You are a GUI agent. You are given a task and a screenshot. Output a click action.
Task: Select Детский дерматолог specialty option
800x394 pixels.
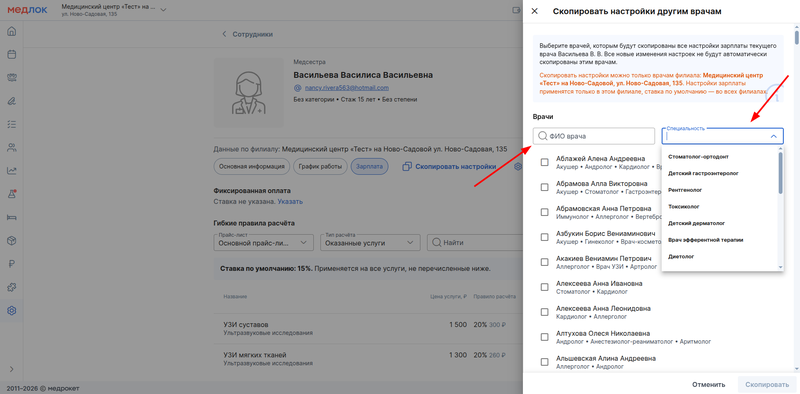720,223
